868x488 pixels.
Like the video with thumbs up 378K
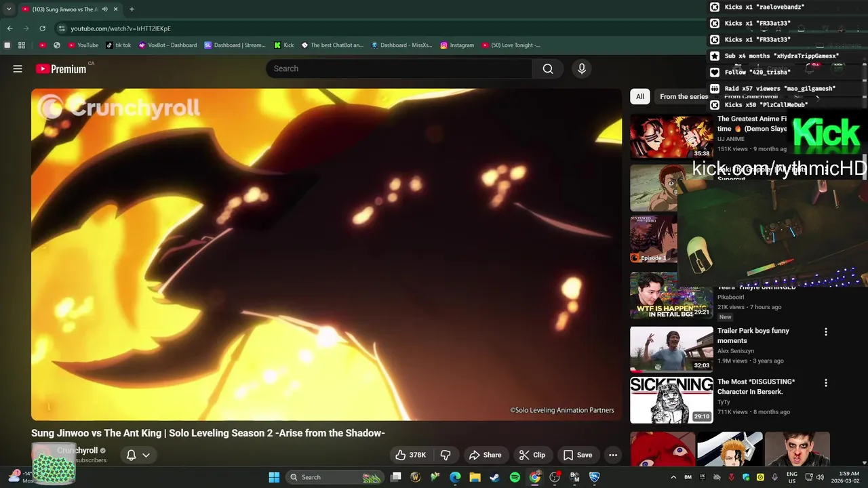410,455
